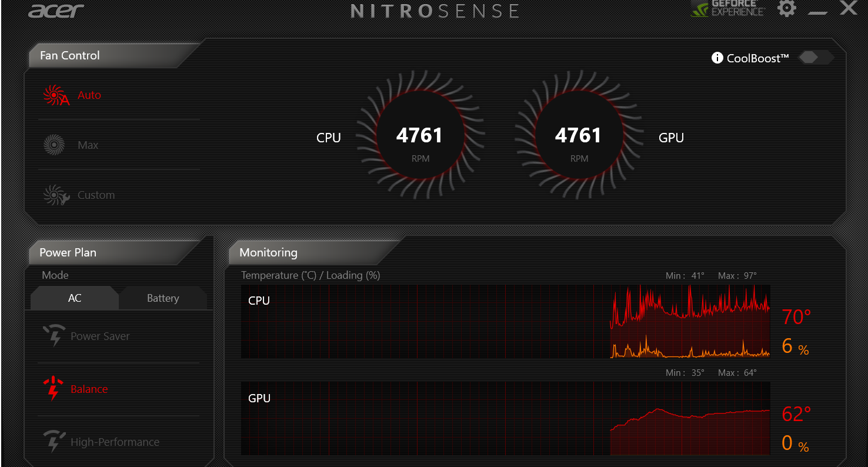Click the CoolBoost™ label text

tap(758, 58)
